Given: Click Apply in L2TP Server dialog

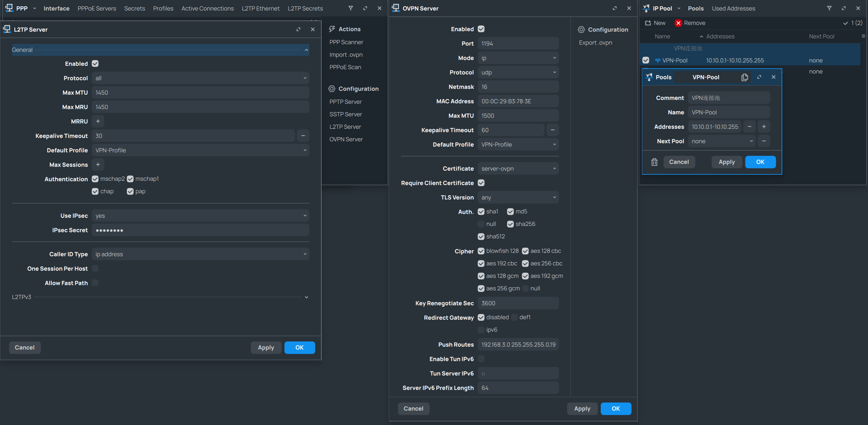Looking at the screenshot, I should pyautogui.click(x=266, y=347).
